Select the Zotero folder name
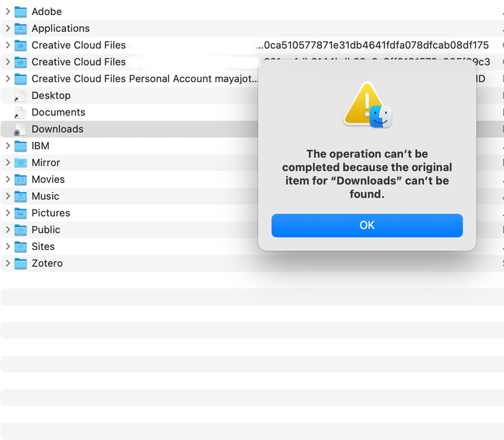504x440 pixels. pos(47,263)
